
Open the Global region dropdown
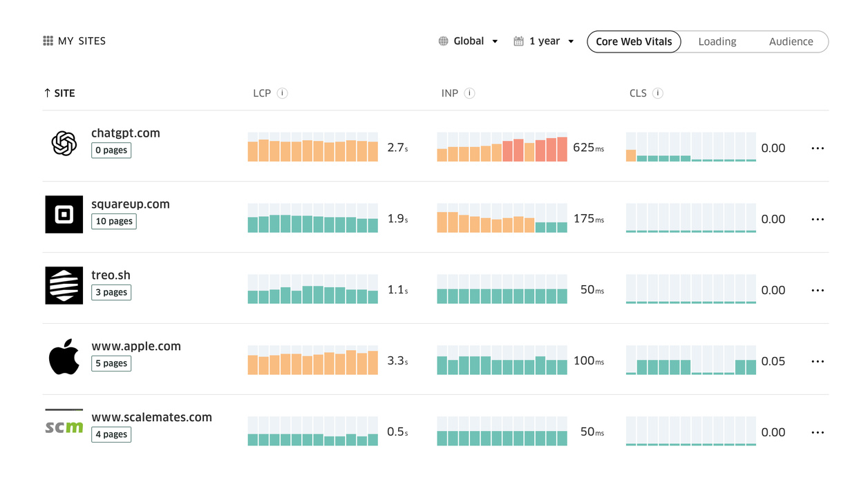pos(469,41)
